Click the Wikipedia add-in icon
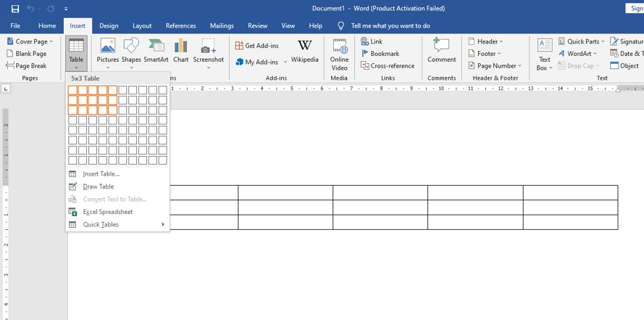This screenshot has height=320, width=644. point(305,51)
